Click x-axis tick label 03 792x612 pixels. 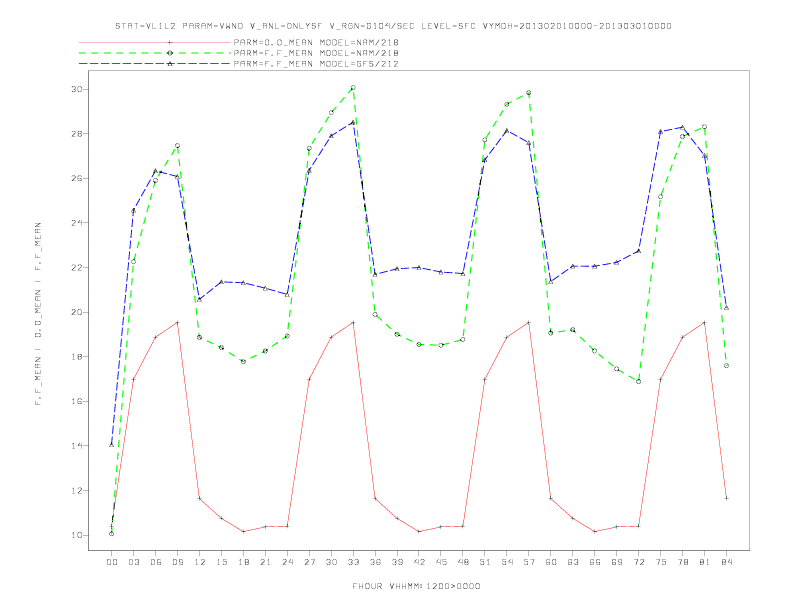point(133,562)
